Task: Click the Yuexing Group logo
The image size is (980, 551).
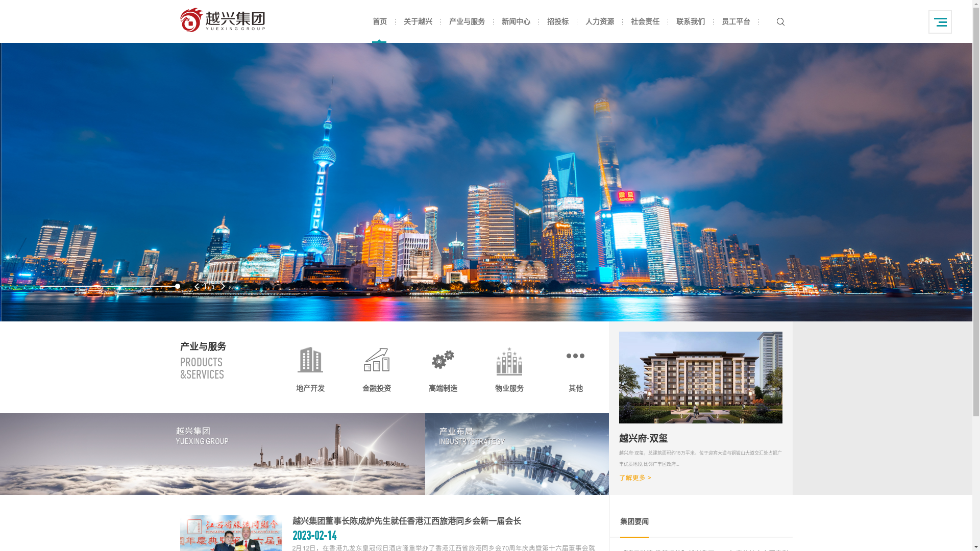Action: pos(223,20)
